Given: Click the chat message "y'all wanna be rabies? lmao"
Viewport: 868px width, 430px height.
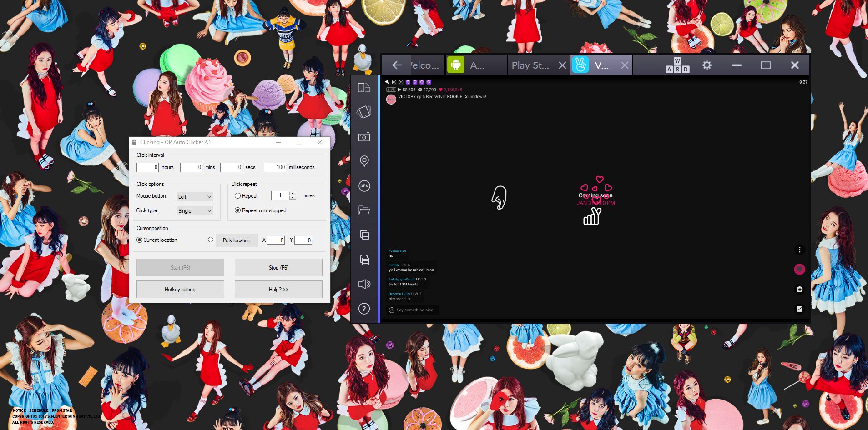Looking at the screenshot, I should [x=411, y=270].
